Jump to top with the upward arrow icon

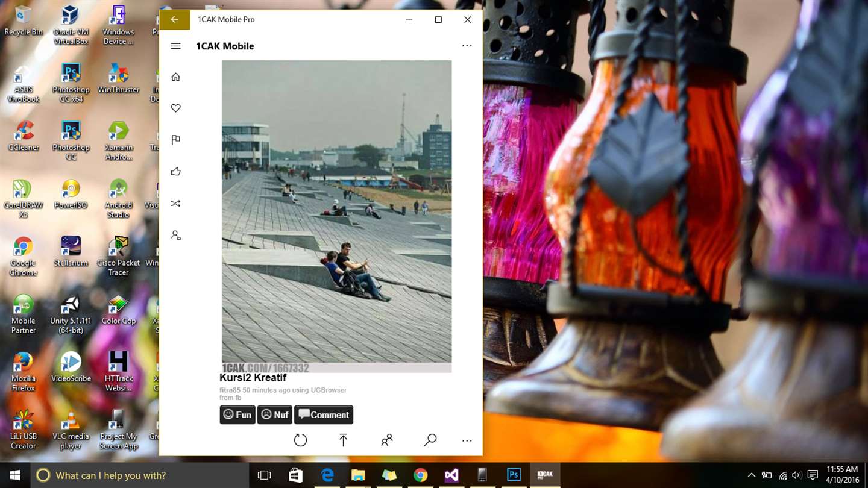pyautogui.click(x=343, y=440)
